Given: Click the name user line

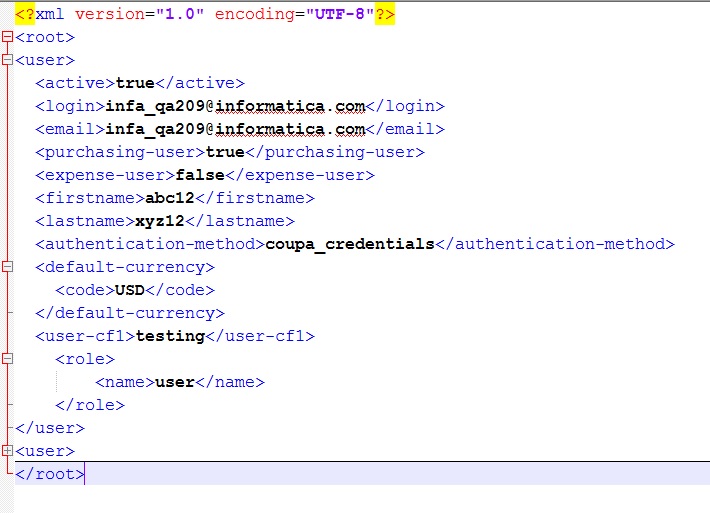Looking at the screenshot, I should 180,382.
